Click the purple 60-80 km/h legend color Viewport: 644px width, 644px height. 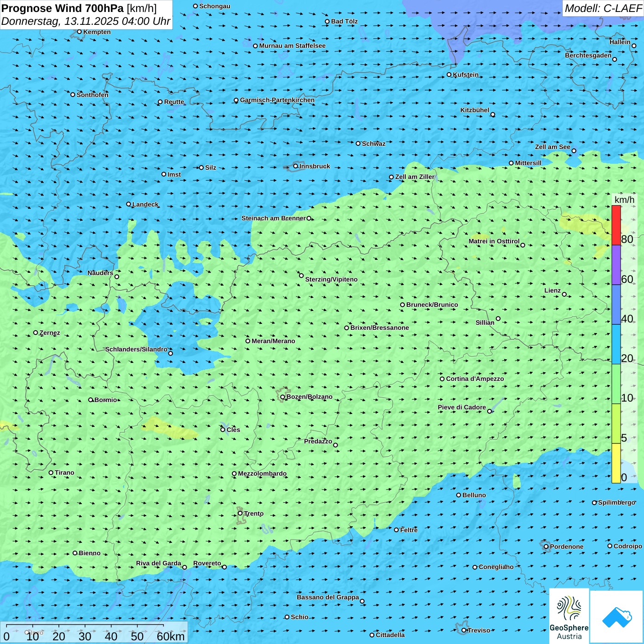[x=616, y=265]
